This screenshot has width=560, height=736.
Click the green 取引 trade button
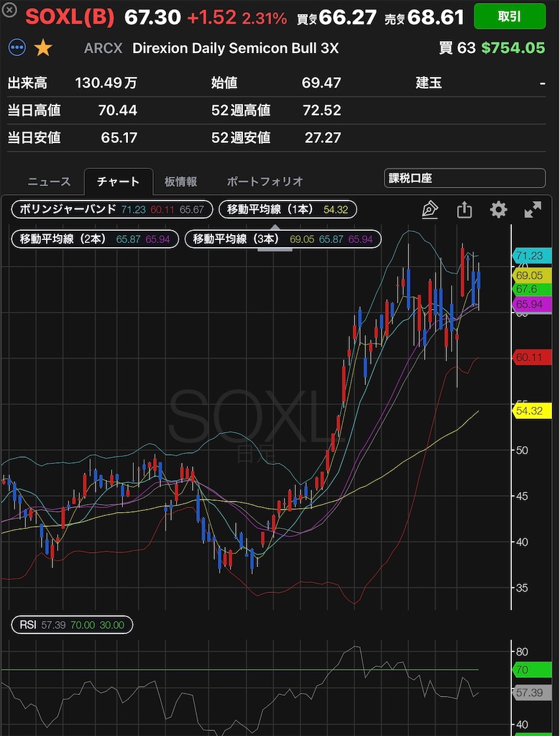tap(509, 17)
